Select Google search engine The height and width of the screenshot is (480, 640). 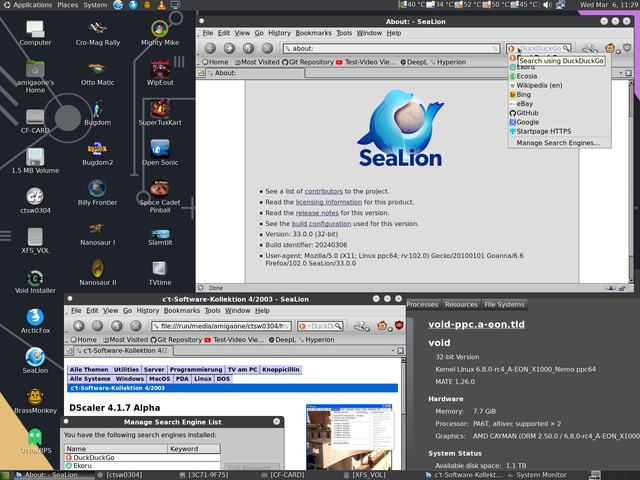click(560, 122)
